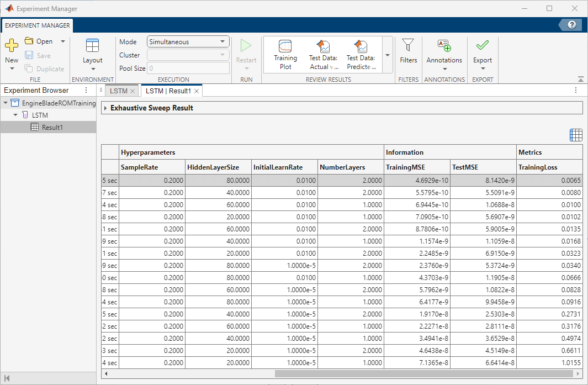Viewport: 588px width, 385px height.
Task: Open the Experiment Browser options menu
Action: click(x=86, y=90)
